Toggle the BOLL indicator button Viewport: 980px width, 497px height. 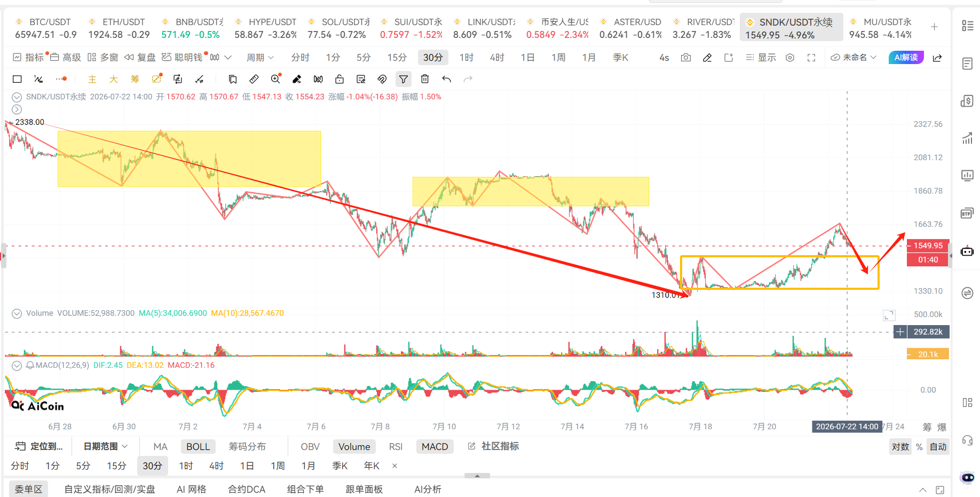(x=198, y=447)
